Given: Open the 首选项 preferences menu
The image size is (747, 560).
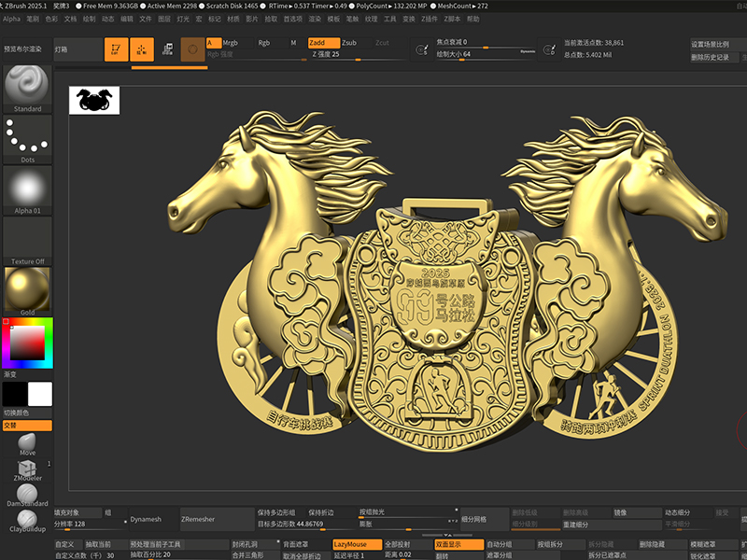Looking at the screenshot, I should tap(293, 19).
